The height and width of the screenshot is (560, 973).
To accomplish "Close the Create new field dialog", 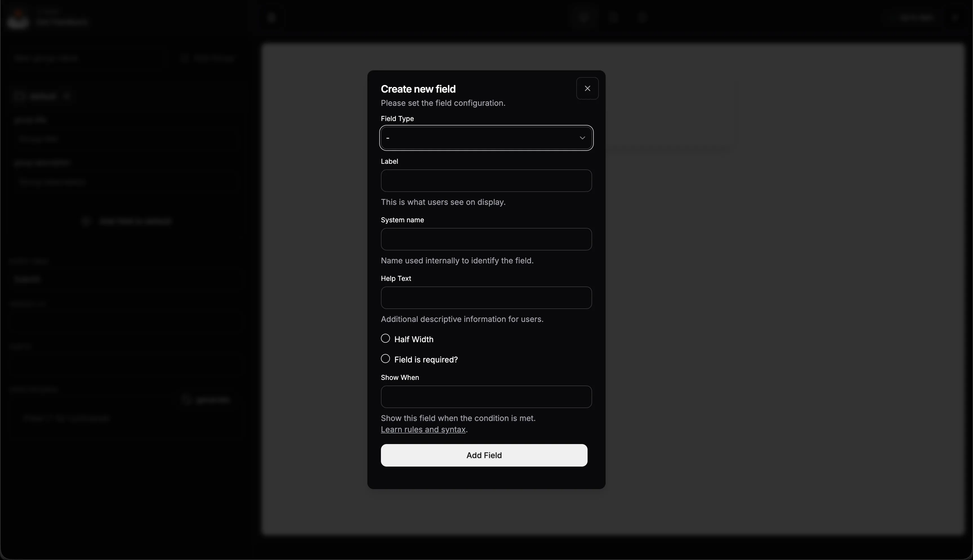I will coord(587,88).
